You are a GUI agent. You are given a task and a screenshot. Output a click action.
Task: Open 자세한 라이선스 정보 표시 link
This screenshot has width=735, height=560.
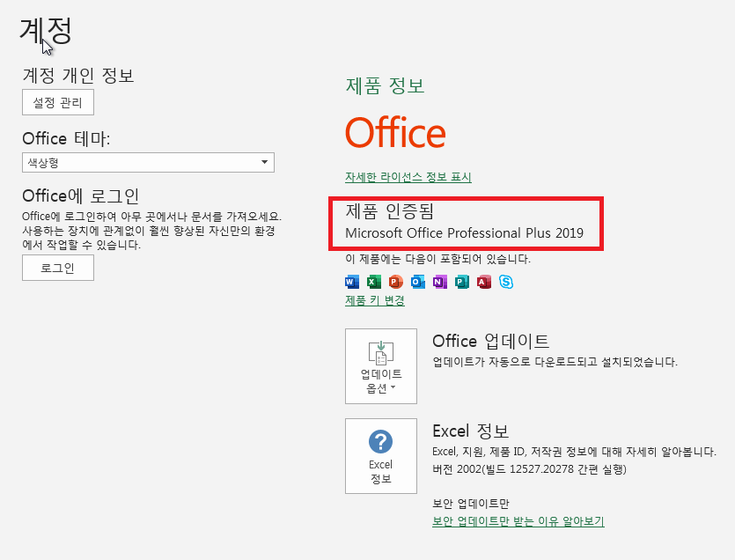(408, 177)
